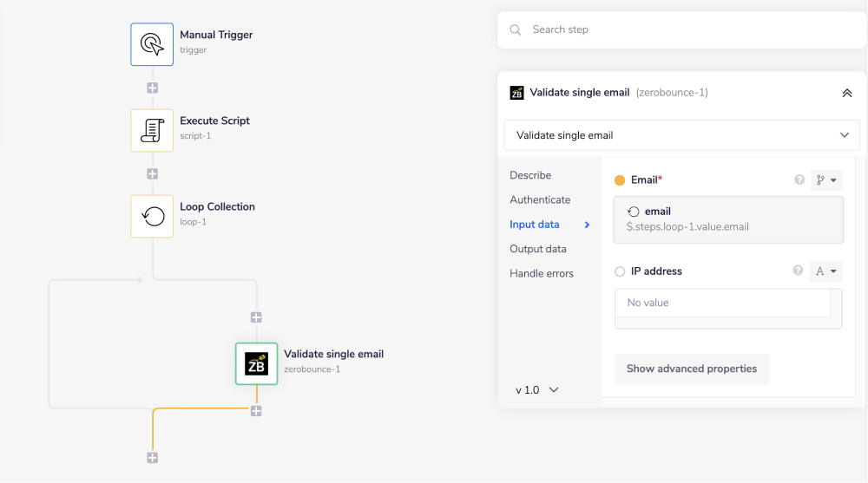The width and height of the screenshot is (868, 483).
Task: Open help for the Email field
Action: 799,180
